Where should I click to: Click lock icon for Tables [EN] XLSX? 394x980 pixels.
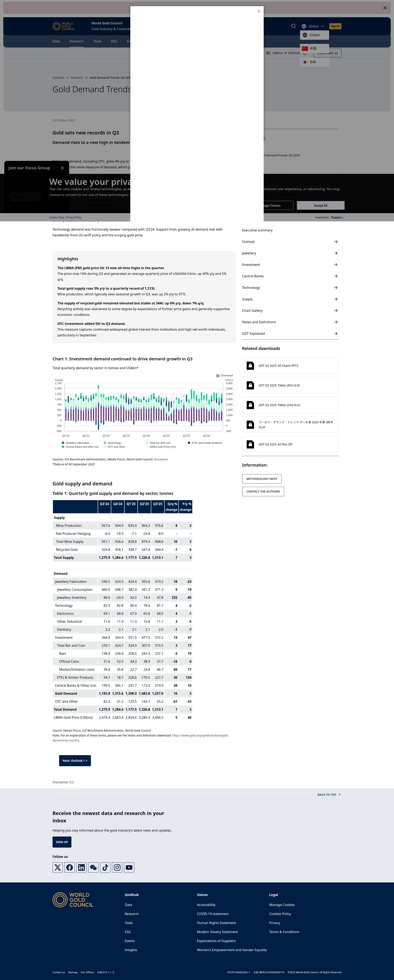click(250, 385)
